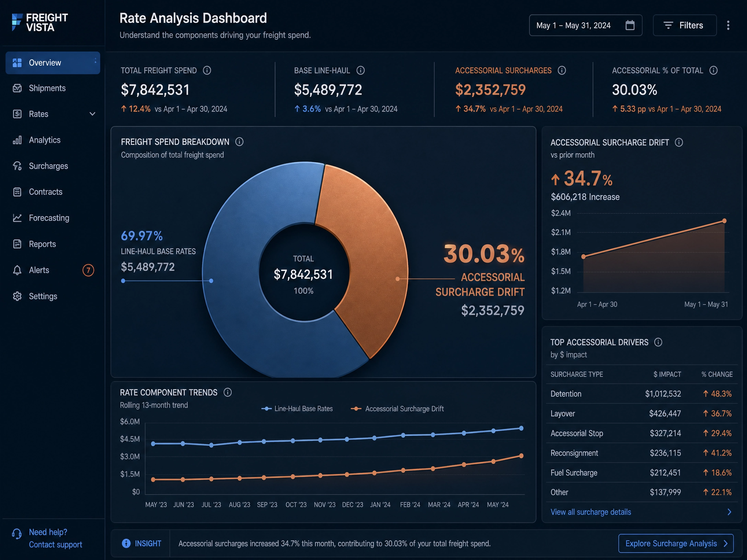This screenshot has height=560, width=747.
Task: Click the Analytics bar-chart icon
Action: [17, 140]
